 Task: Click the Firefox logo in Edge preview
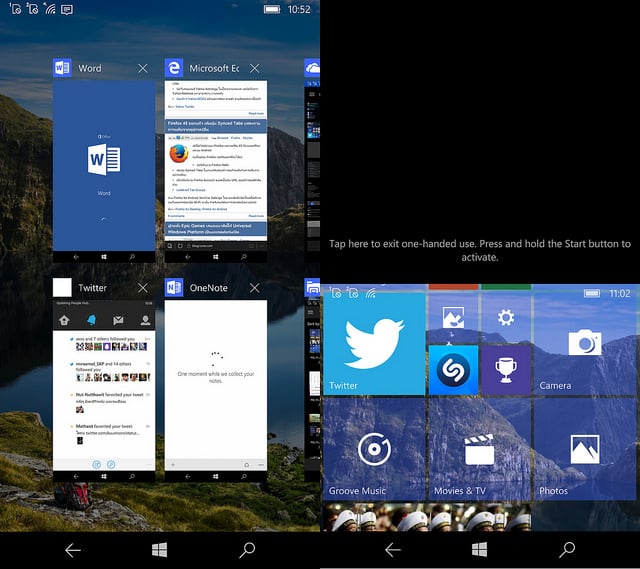click(179, 154)
